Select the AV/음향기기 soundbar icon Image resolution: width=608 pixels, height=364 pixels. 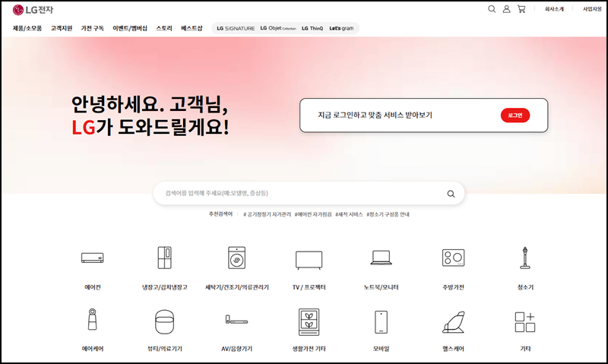(236, 320)
